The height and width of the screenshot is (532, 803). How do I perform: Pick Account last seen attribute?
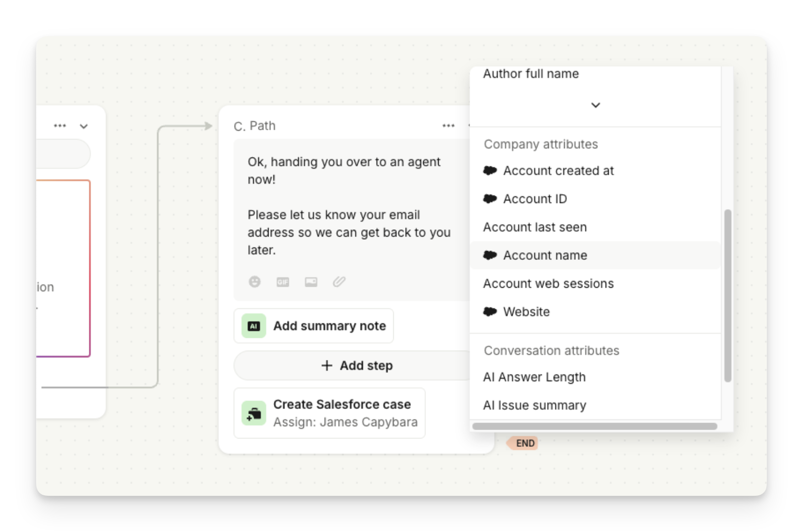(x=535, y=227)
